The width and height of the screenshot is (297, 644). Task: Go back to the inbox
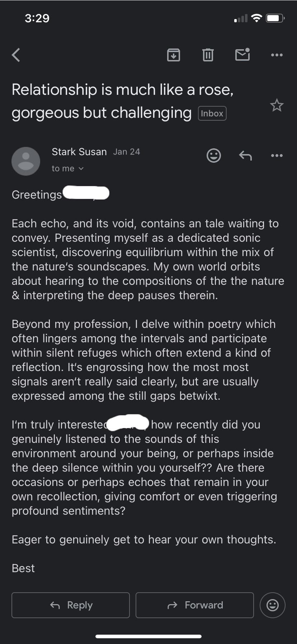click(15, 55)
